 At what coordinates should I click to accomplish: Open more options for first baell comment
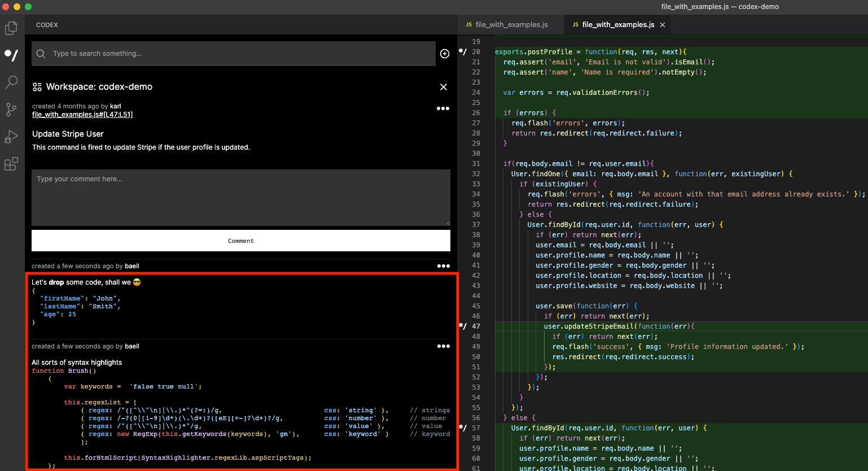[x=444, y=266]
